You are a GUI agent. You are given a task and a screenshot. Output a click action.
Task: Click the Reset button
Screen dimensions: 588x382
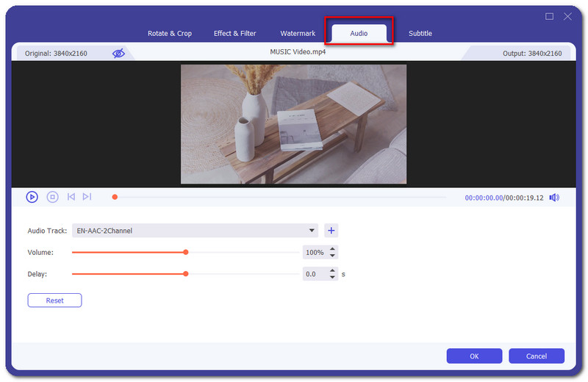(x=54, y=300)
